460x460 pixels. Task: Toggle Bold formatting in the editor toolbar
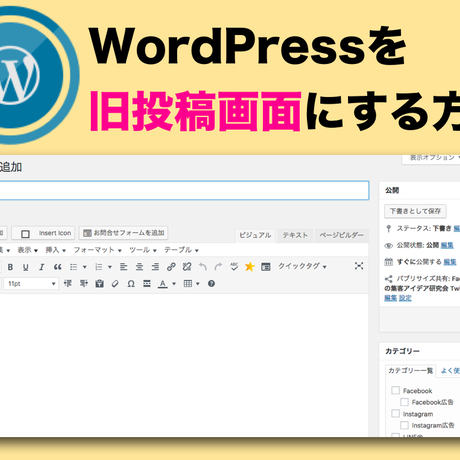(10, 267)
